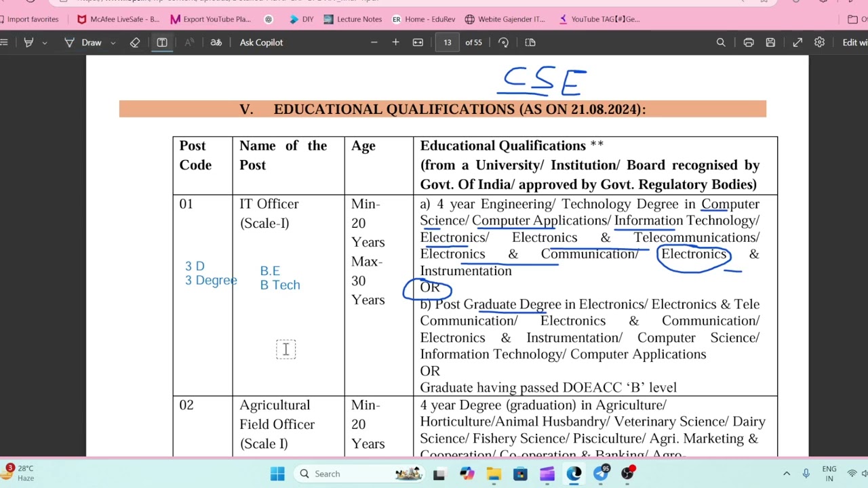Open PDF viewer settings gear
868x488 pixels.
[819, 42]
